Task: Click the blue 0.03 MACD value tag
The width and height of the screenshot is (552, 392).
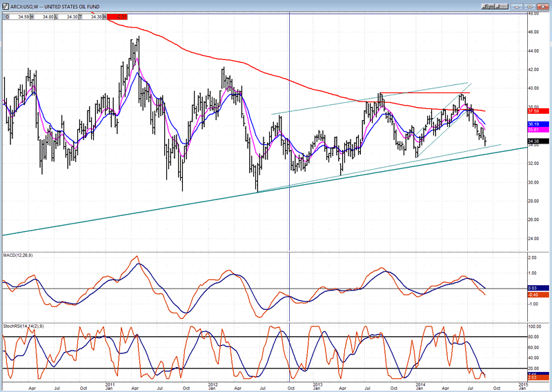Action: 535,288
